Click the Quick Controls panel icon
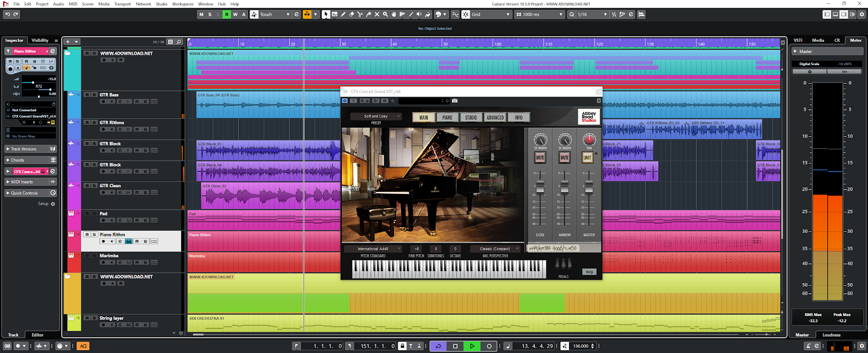 click(x=53, y=193)
